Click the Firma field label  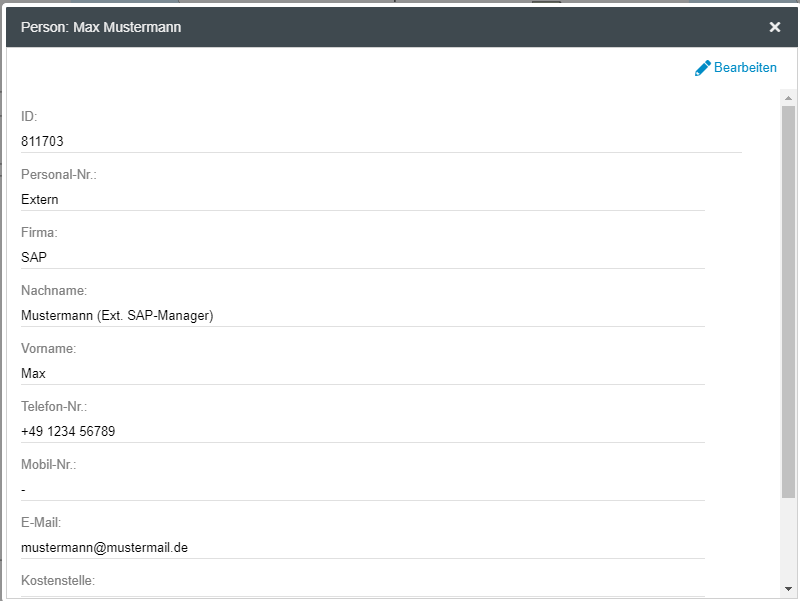[39, 232]
